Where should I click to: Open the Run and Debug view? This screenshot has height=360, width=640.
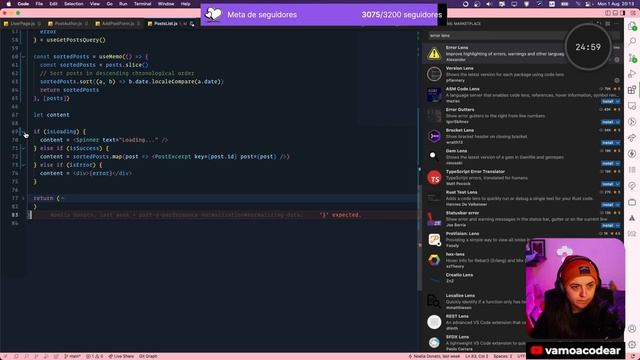(x=632, y=74)
